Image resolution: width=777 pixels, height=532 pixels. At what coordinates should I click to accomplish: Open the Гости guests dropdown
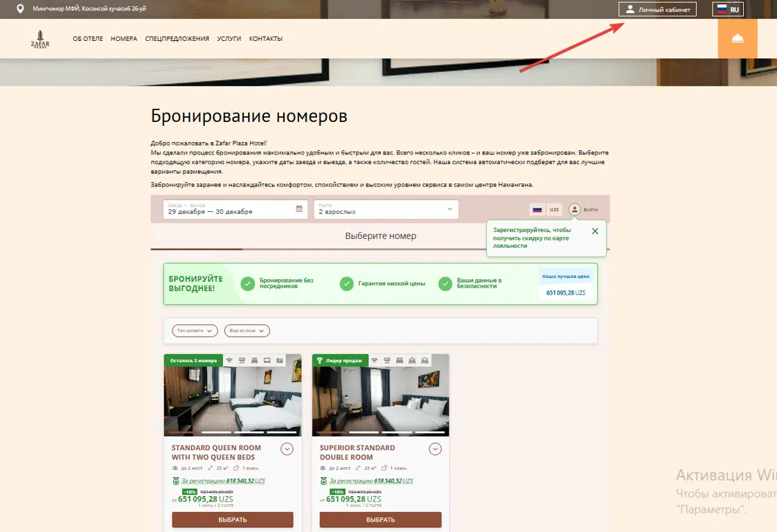386,209
